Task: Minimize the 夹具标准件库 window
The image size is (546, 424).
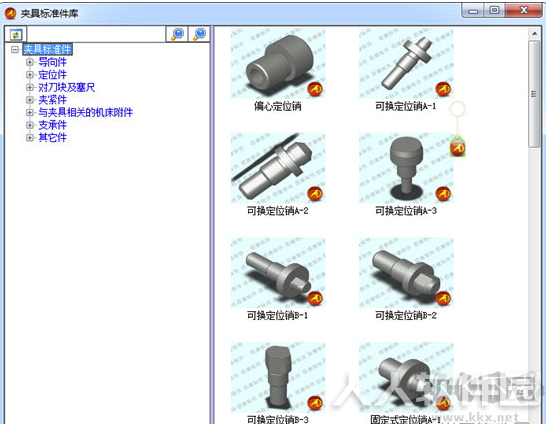Action: click(473, 10)
